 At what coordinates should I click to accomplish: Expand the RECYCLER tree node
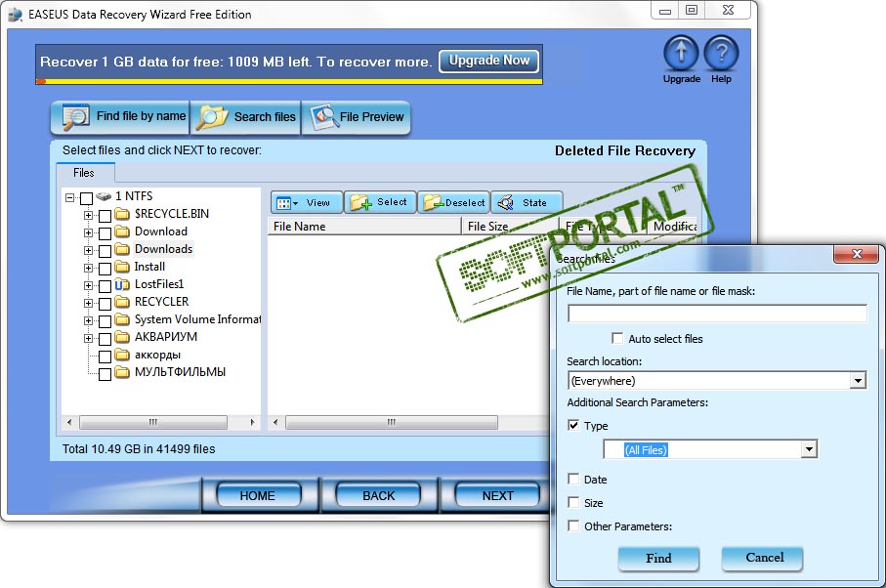(88, 303)
